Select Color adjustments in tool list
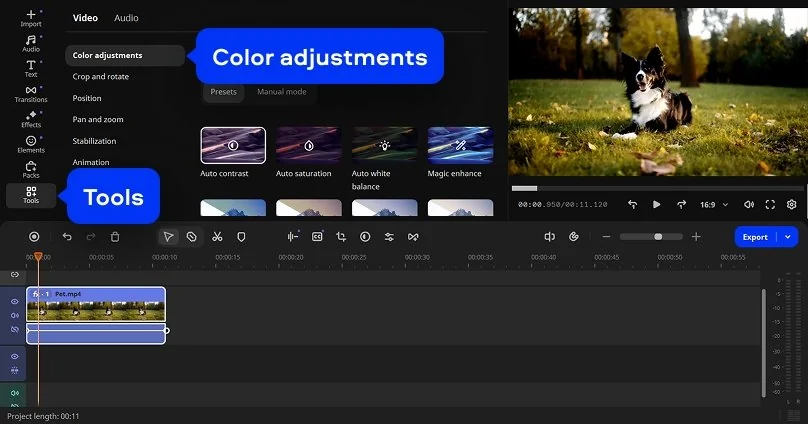The width and height of the screenshot is (808, 424). pyautogui.click(x=125, y=56)
